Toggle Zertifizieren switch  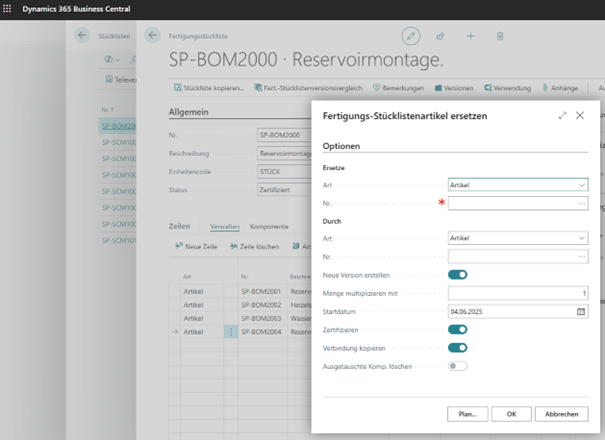[x=458, y=330]
